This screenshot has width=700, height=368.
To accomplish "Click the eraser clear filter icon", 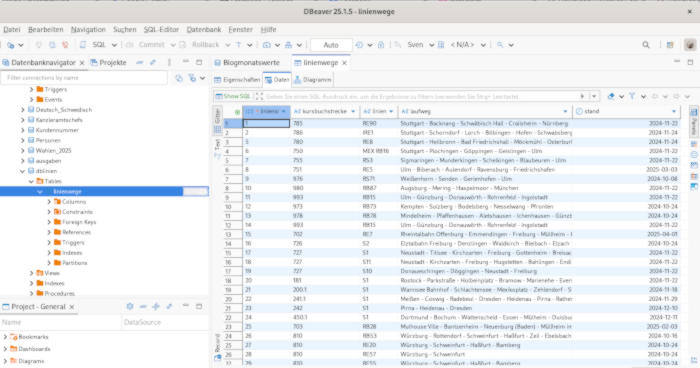I will point(611,96).
